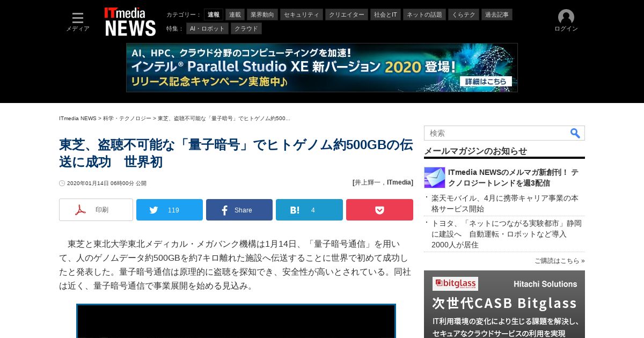This screenshot has height=338, width=644.
Task: Share the article on Facebook
Action: [x=239, y=210]
